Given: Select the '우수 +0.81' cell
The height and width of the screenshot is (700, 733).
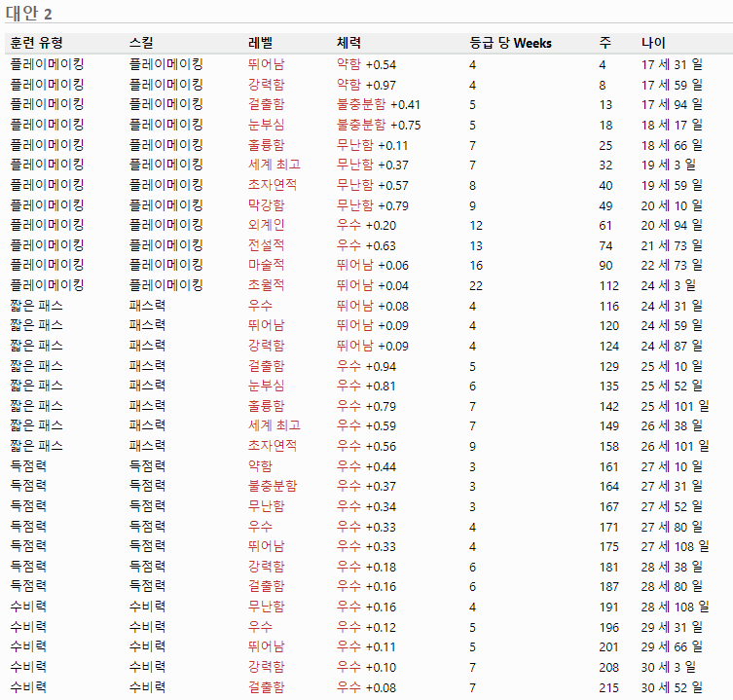Looking at the screenshot, I should pyautogui.click(x=366, y=387).
